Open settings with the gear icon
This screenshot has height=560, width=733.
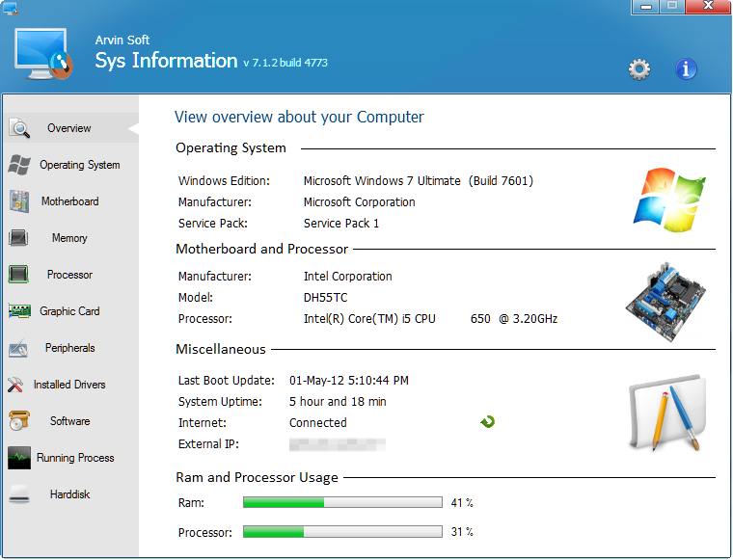coord(638,69)
